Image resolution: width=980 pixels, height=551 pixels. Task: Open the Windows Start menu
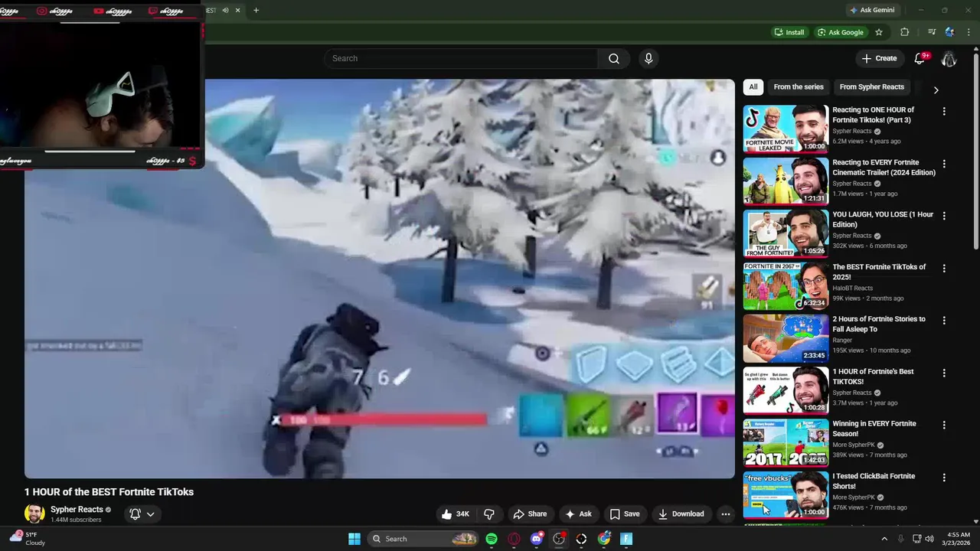click(x=354, y=539)
